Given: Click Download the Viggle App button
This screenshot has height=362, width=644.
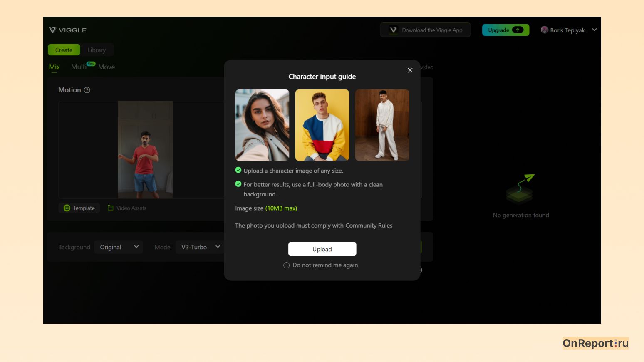Looking at the screenshot, I should [425, 30].
